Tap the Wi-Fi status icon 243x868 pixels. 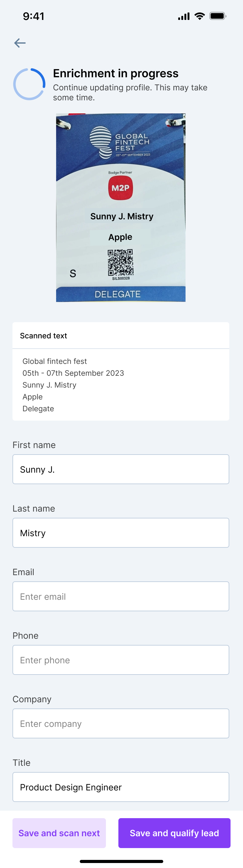tap(200, 16)
